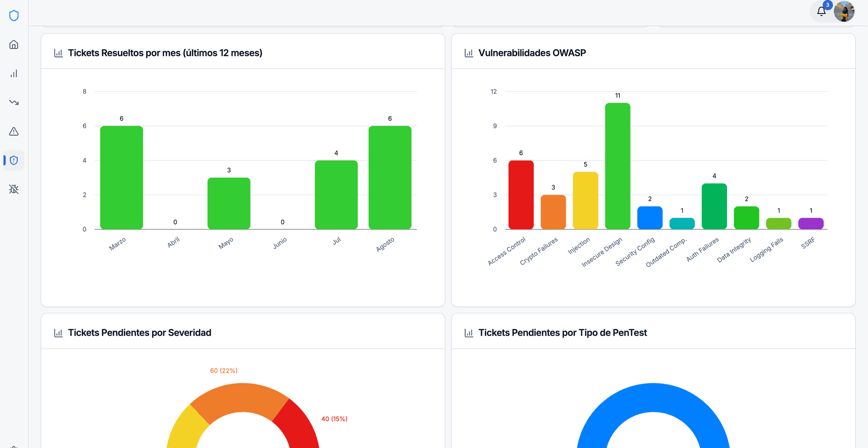Viewport: 868px width, 448px height.
Task: Click the green Data Integrity bar
Action: (x=746, y=218)
